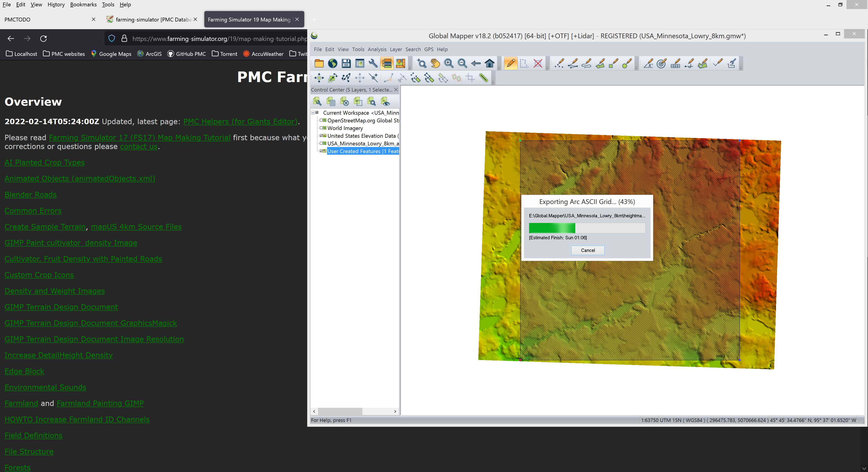This screenshot has height=472, width=868.
Task: Click Control Center horizontal scrollbar thumb
Action: click(340, 411)
